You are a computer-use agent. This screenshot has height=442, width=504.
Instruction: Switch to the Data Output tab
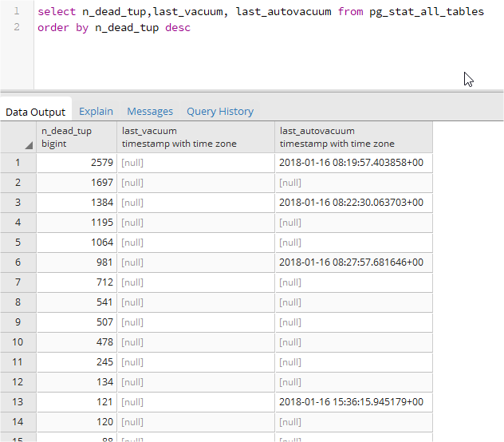tap(36, 112)
